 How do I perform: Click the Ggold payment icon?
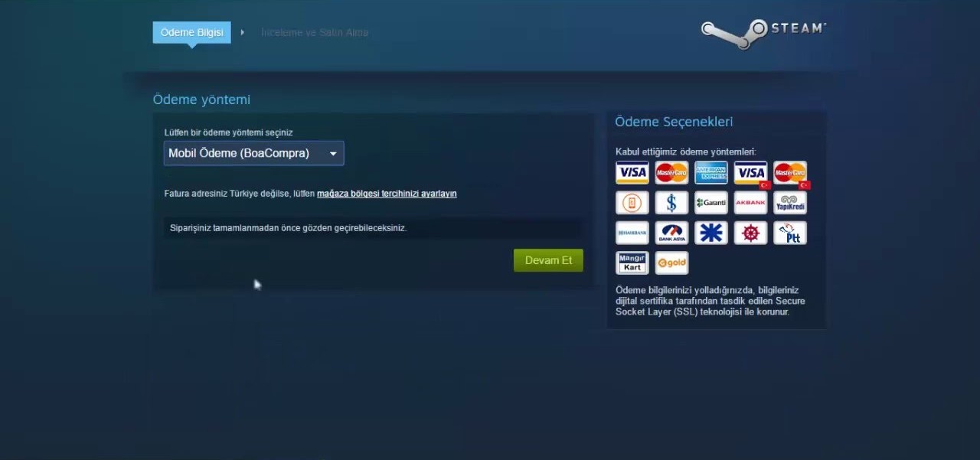(x=671, y=263)
